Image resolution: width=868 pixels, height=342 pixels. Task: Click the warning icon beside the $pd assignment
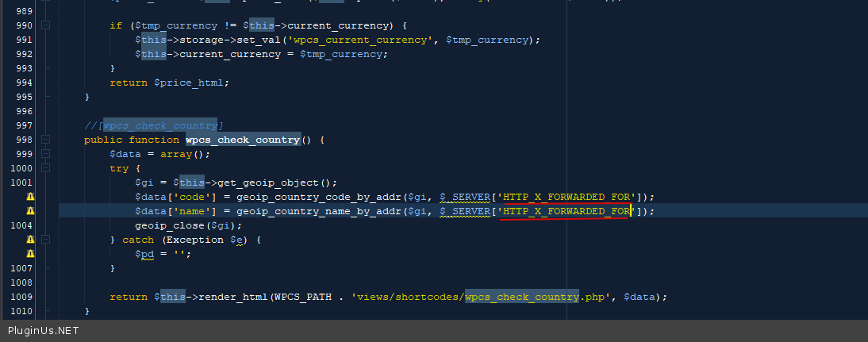click(31, 254)
